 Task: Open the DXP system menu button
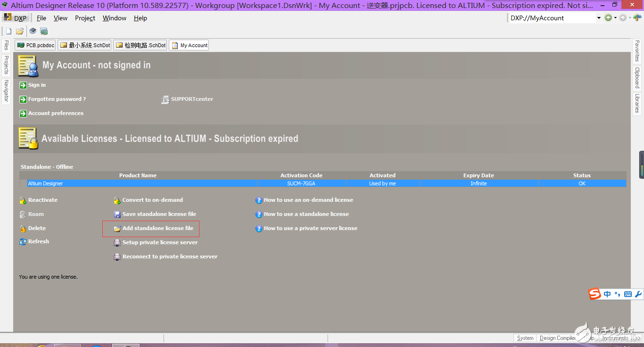(16, 18)
